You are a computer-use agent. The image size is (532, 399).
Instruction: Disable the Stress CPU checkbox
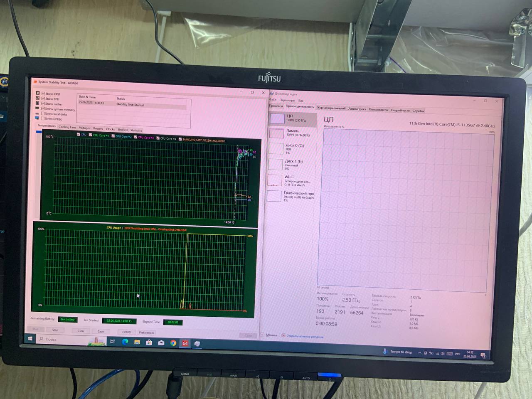click(x=43, y=94)
